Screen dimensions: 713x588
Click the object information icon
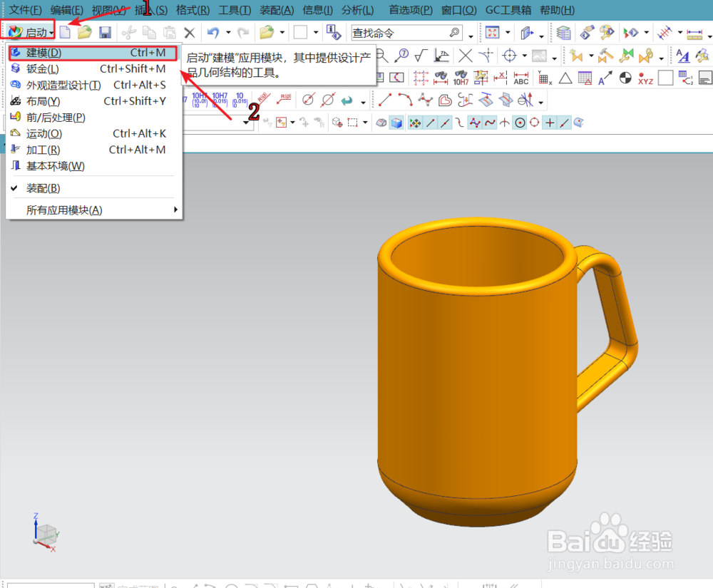334,32
